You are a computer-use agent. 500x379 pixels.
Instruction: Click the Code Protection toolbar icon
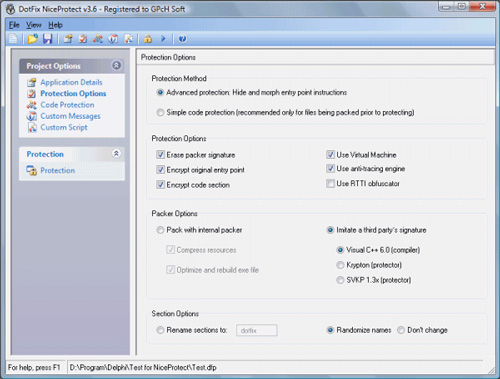(98, 39)
